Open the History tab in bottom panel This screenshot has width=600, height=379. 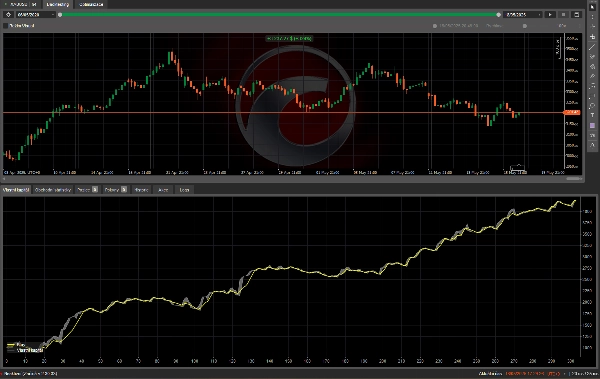141,190
